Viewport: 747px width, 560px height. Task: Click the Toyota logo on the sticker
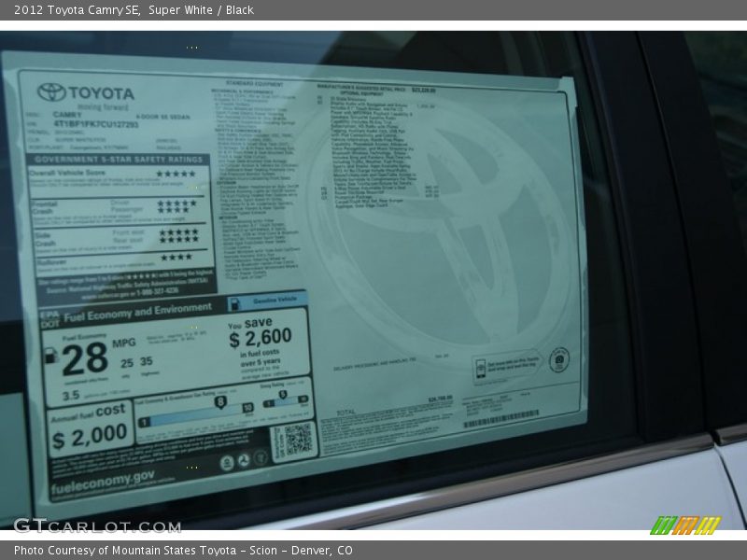point(52,91)
